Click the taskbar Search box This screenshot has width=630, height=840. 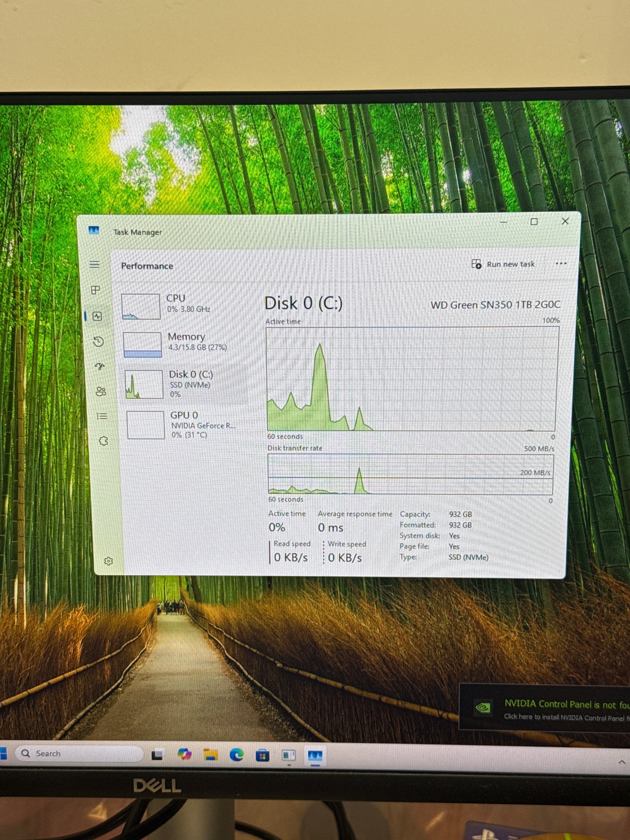coord(79,753)
